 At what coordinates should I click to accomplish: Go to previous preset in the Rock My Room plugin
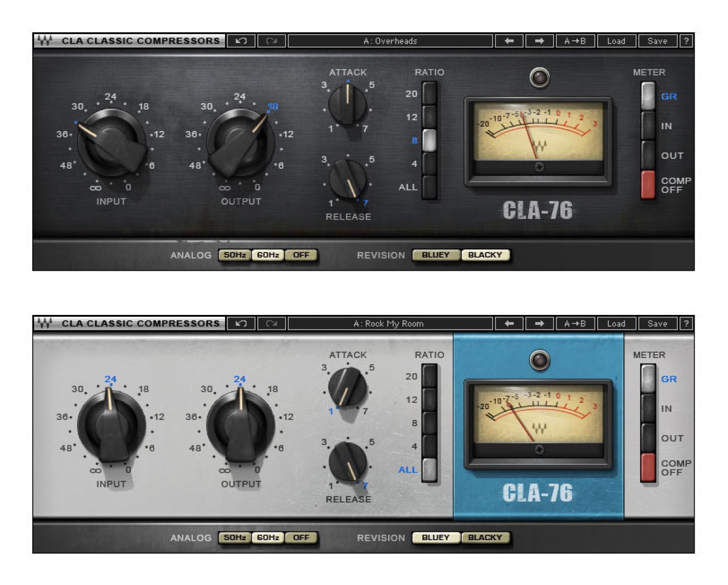click(509, 324)
